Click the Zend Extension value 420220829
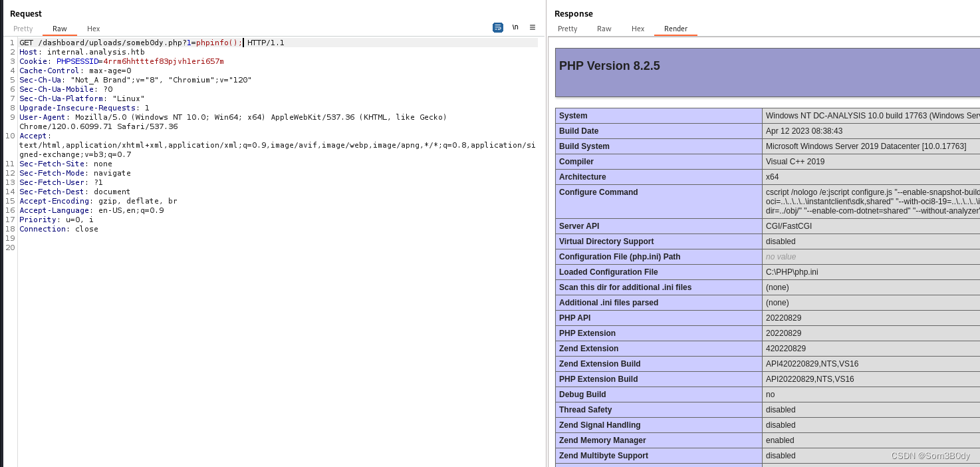This screenshot has height=467, width=980. 786,349
